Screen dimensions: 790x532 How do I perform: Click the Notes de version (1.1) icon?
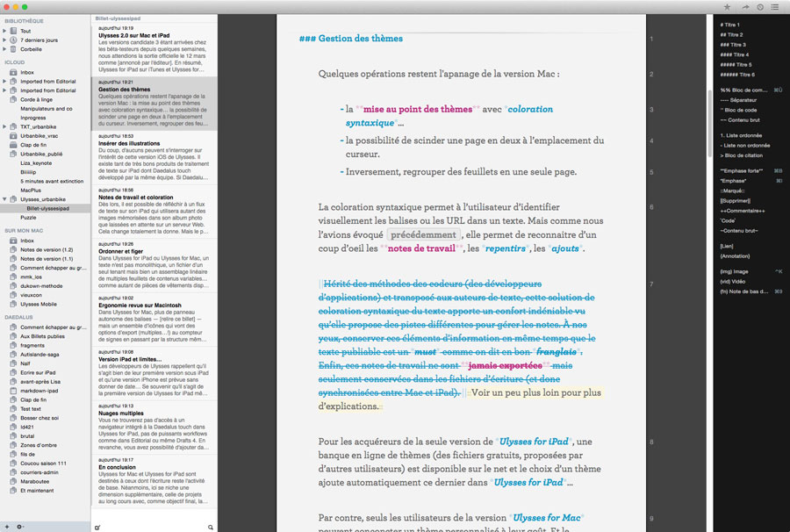click(13, 259)
